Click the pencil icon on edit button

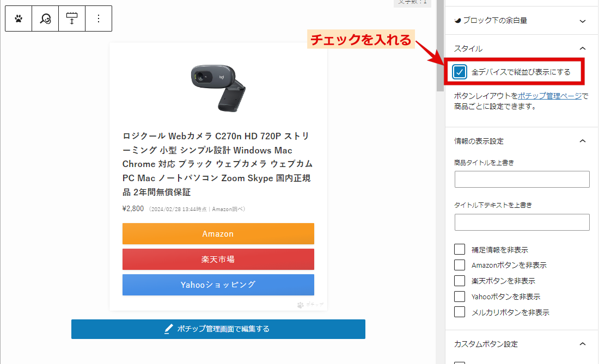click(168, 329)
